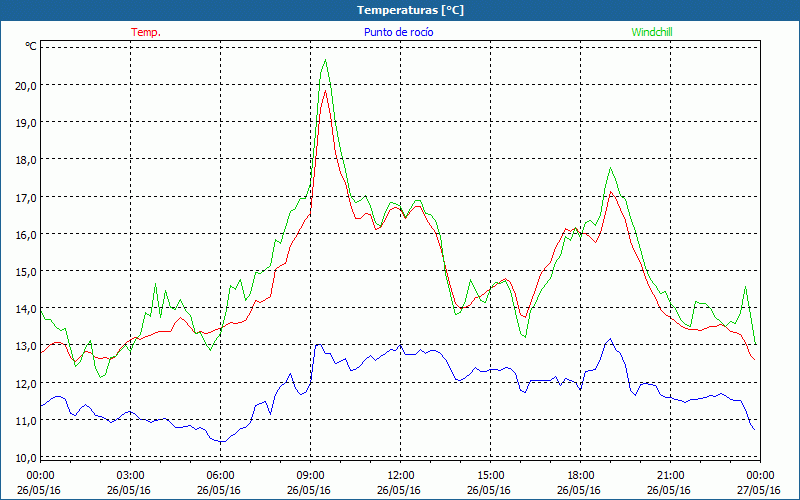
Task: Click the blue dew point minimum near 06:00
Action: click(222, 441)
